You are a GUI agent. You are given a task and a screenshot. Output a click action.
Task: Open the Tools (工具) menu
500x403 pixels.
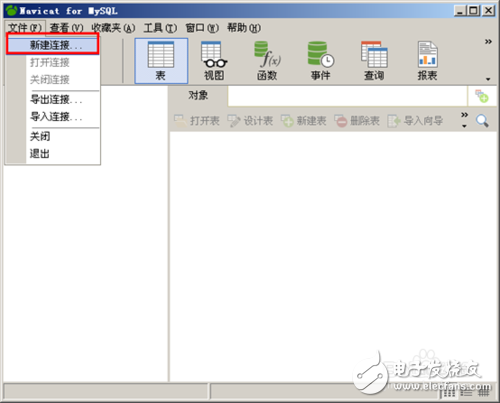click(160, 28)
